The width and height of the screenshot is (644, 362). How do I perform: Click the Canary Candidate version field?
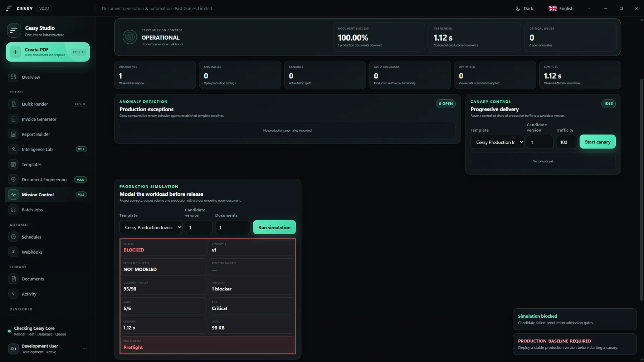click(x=540, y=142)
